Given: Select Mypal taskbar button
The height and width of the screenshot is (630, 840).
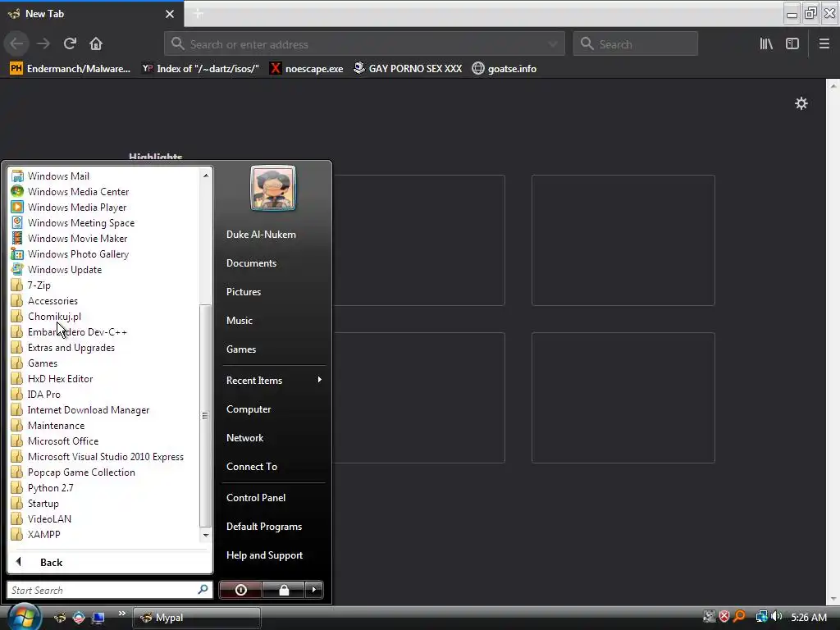Looking at the screenshot, I should click(x=197, y=618).
